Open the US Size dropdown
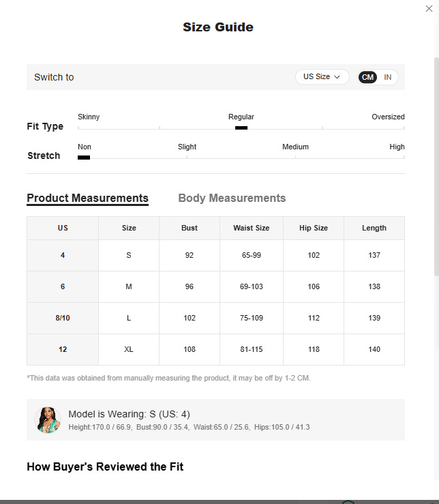 click(x=322, y=77)
